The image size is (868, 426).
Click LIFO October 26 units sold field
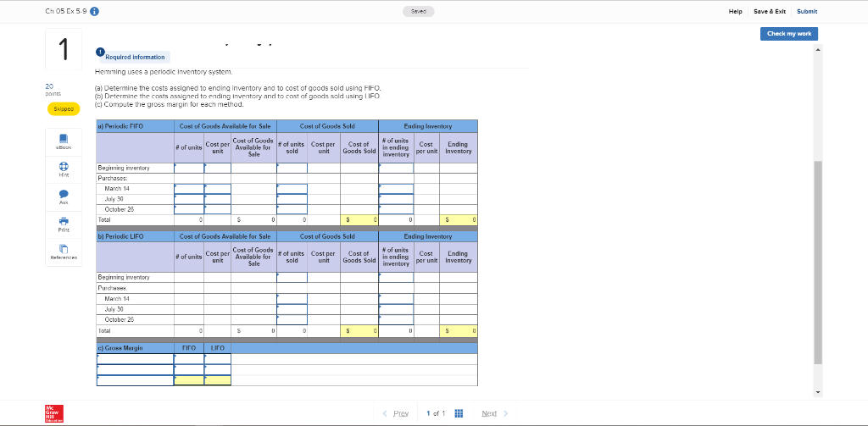click(292, 319)
